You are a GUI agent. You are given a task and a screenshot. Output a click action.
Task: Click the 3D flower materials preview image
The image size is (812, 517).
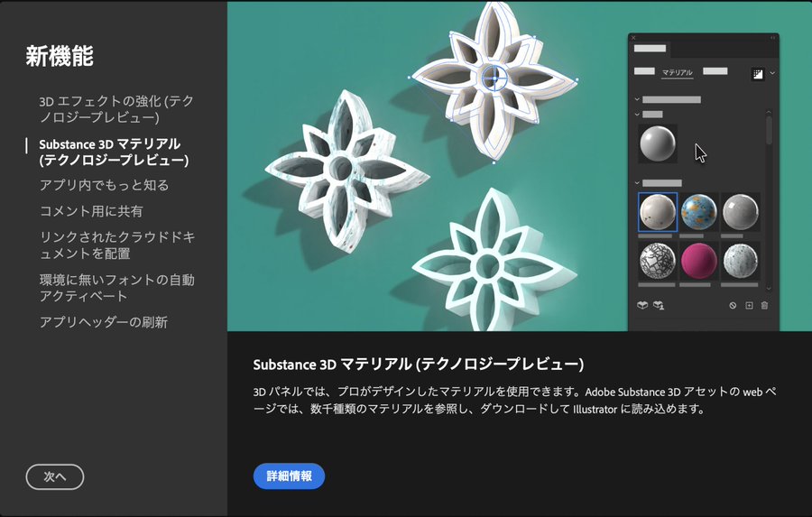coord(520,166)
